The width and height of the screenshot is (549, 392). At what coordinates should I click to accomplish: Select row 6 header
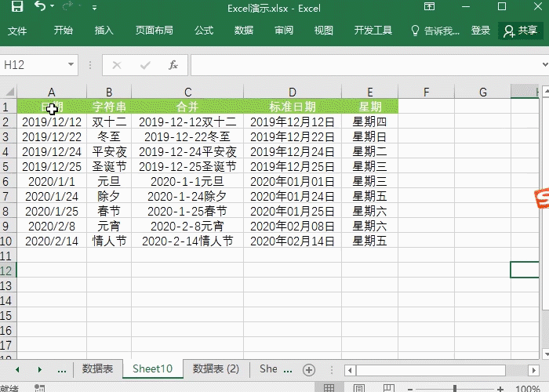pyautogui.click(x=7, y=182)
